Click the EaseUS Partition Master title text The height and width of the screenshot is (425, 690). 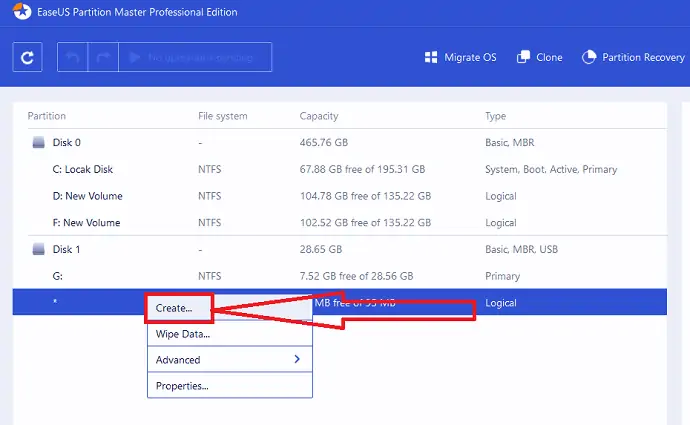click(137, 12)
